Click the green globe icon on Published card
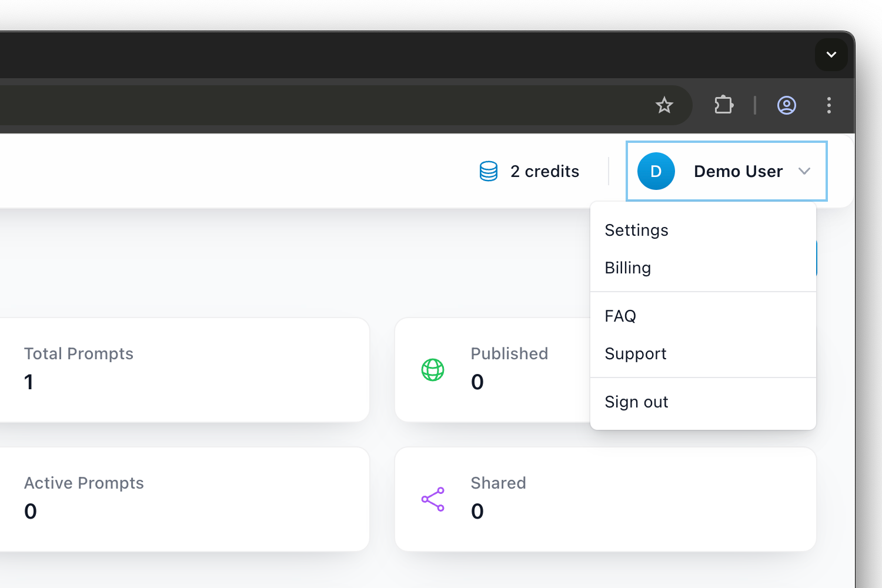This screenshot has height=588, width=882. [x=433, y=370]
